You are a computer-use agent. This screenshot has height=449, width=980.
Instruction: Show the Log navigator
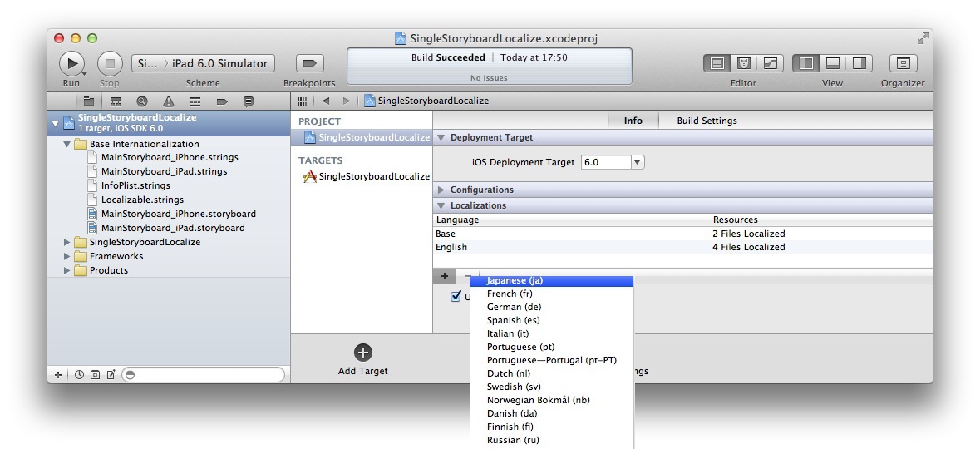tap(249, 101)
